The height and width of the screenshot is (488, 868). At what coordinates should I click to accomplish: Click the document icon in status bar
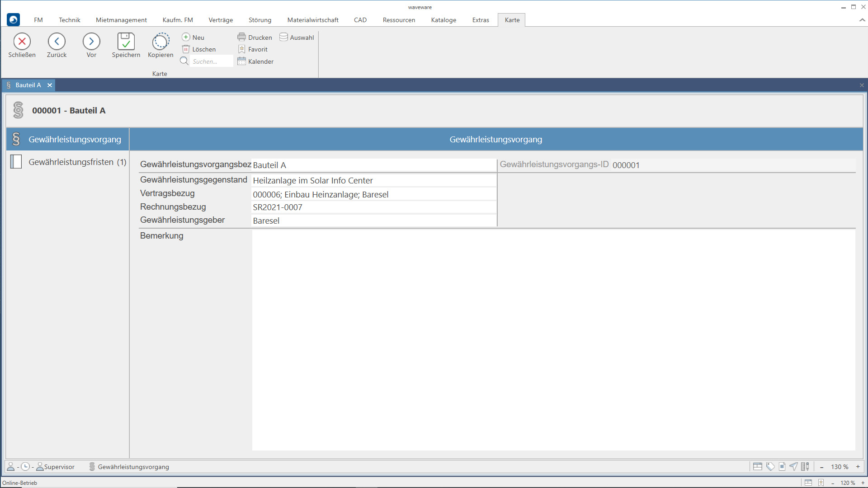(782, 467)
